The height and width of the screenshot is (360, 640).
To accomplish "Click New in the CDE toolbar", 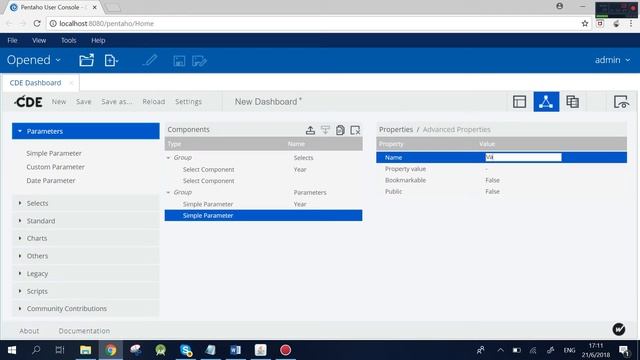I will [59, 102].
